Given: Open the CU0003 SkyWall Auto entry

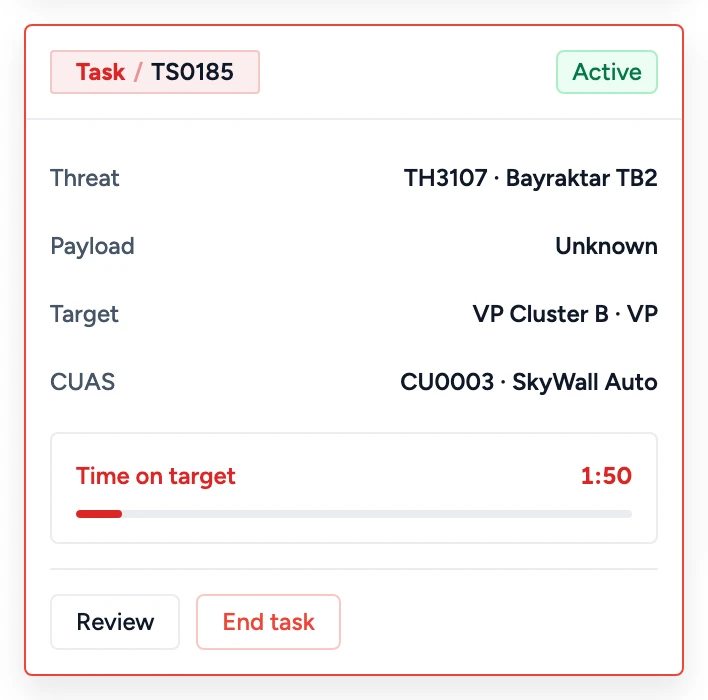Looking at the screenshot, I should pyautogui.click(x=529, y=382).
